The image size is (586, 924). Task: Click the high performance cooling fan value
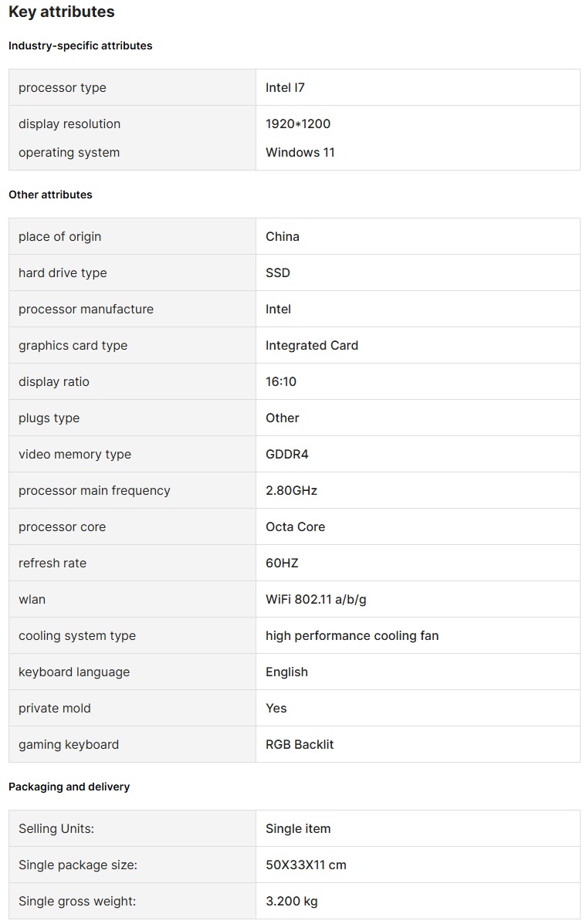point(352,635)
